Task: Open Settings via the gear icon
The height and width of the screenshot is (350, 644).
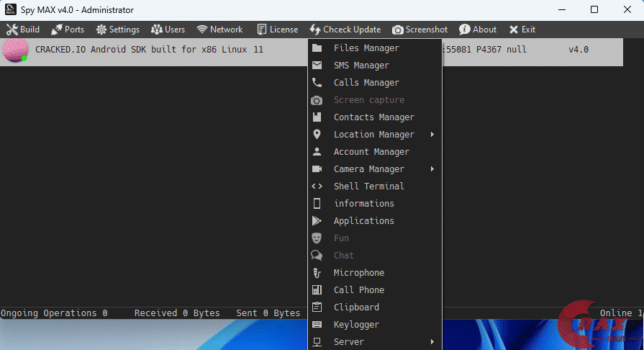Action: point(101,30)
